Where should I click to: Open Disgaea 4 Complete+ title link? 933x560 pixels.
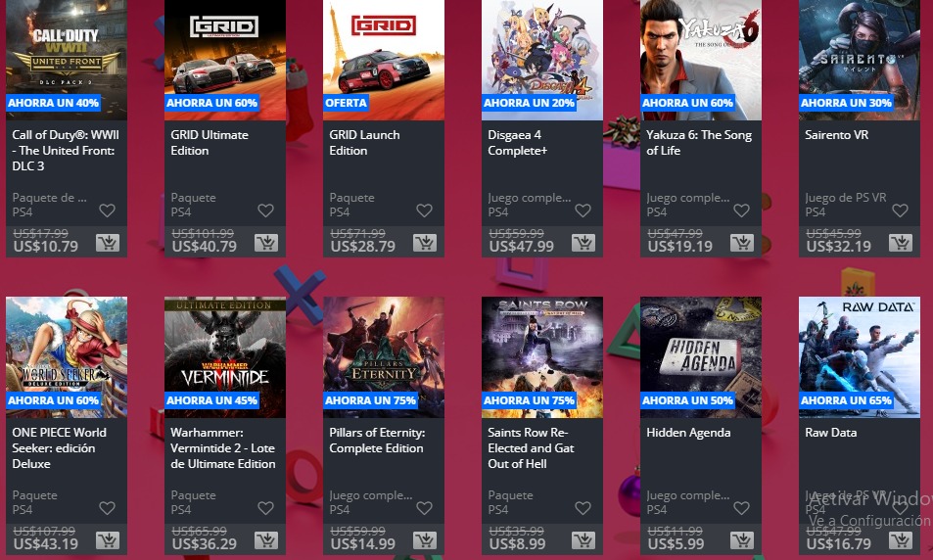click(517, 143)
